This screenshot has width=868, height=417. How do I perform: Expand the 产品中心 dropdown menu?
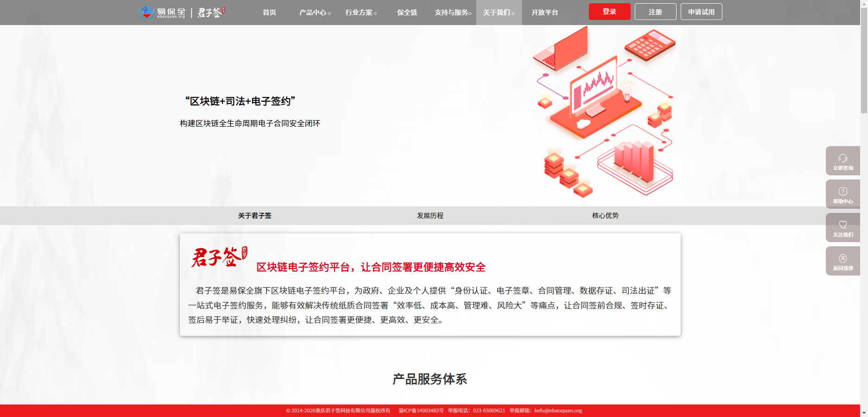(x=315, y=13)
